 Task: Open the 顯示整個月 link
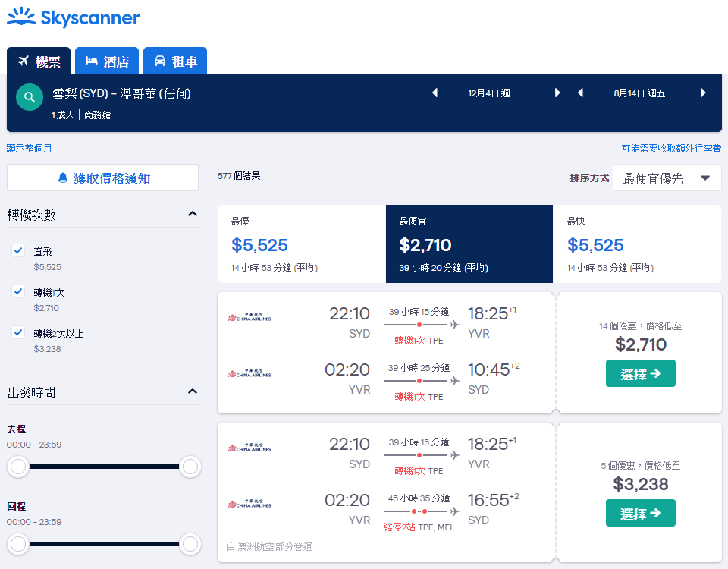[29, 148]
